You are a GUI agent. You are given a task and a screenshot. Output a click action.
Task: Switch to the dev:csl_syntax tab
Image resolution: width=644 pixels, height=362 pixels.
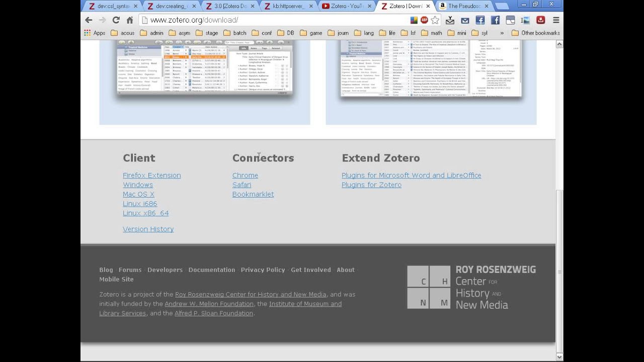click(x=112, y=7)
